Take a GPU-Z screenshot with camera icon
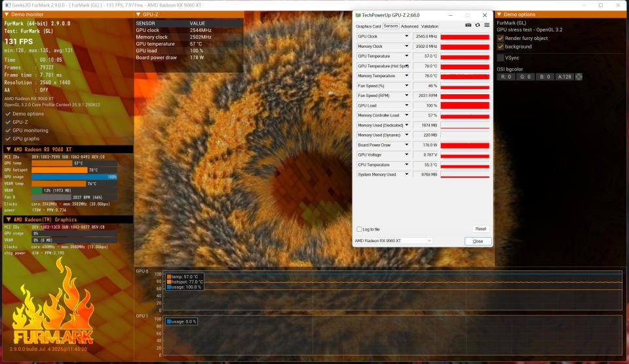The width and height of the screenshot is (629, 364). click(x=468, y=26)
